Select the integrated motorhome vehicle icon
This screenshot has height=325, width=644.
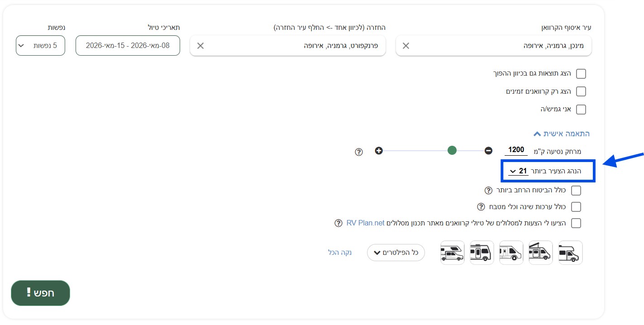tap(482, 253)
